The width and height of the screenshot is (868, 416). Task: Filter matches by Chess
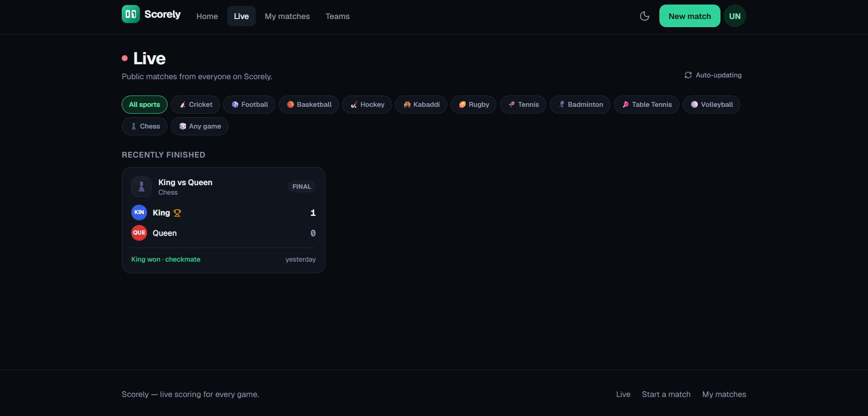[x=144, y=126]
